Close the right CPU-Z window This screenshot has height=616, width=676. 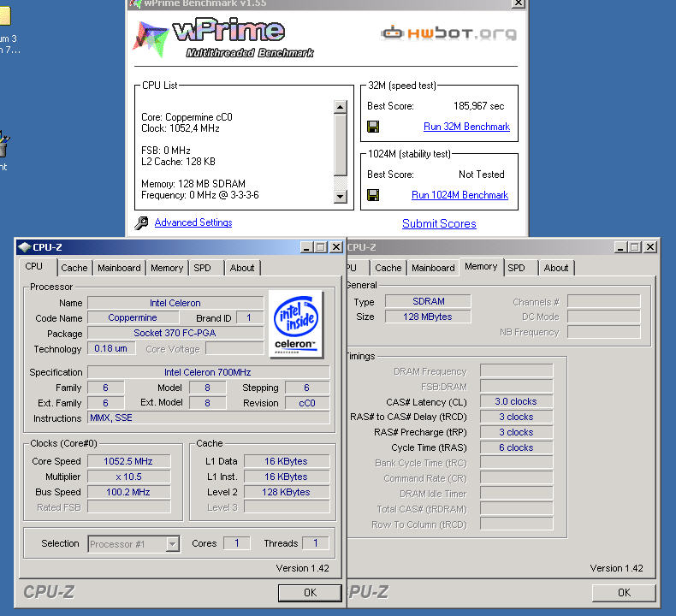click(x=650, y=247)
